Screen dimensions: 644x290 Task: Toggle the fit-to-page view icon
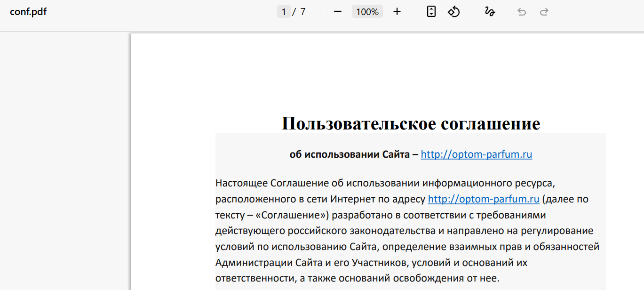pyautogui.click(x=430, y=11)
